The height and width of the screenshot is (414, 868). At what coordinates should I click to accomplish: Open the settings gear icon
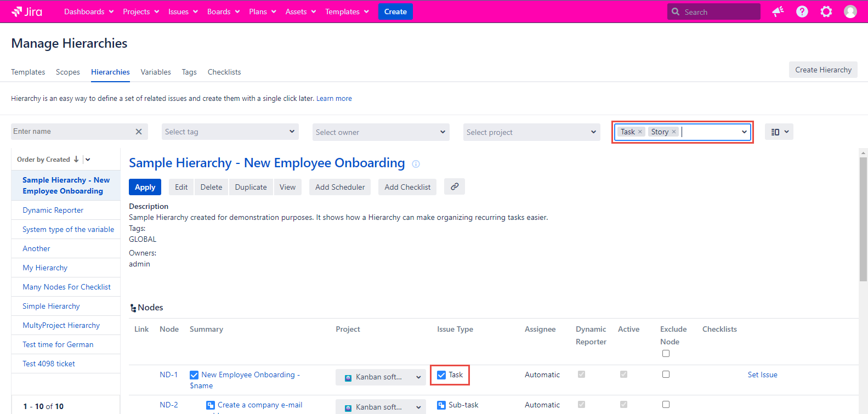click(x=826, y=12)
